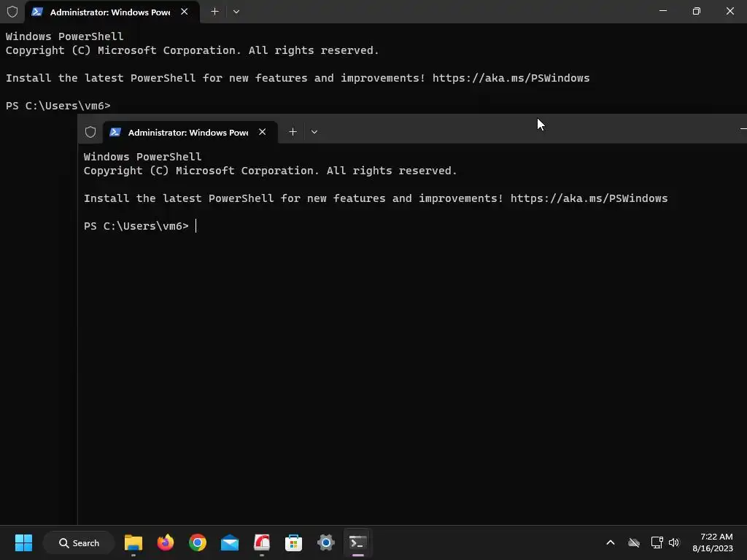
Task: Click the admin shield icon in the back Terminal window
Action: (12, 12)
